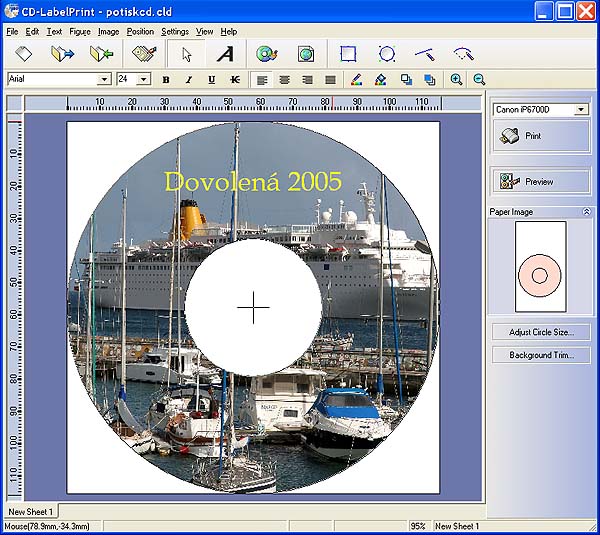
Task: Click the zoom in magnifier icon
Action: (x=457, y=79)
